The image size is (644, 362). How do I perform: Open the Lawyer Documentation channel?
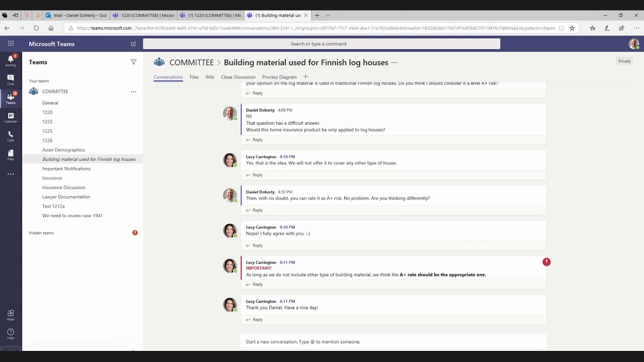click(66, 197)
